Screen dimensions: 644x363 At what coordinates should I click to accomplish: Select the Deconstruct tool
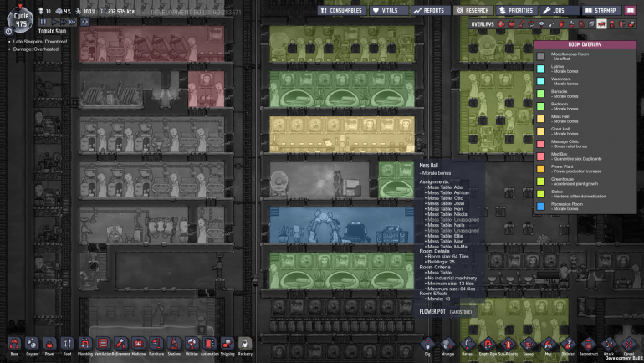[588, 345]
